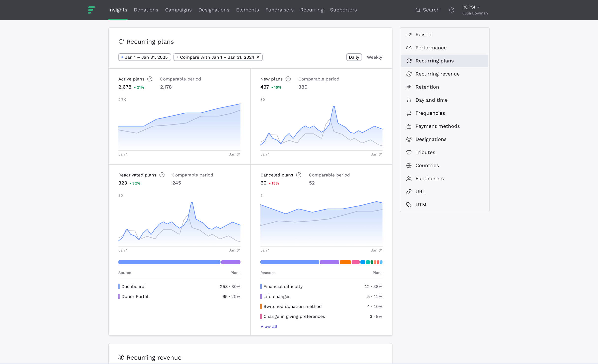Open Retention via its grid icon in the sidebar
The width and height of the screenshot is (598, 364).
point(409,87)
